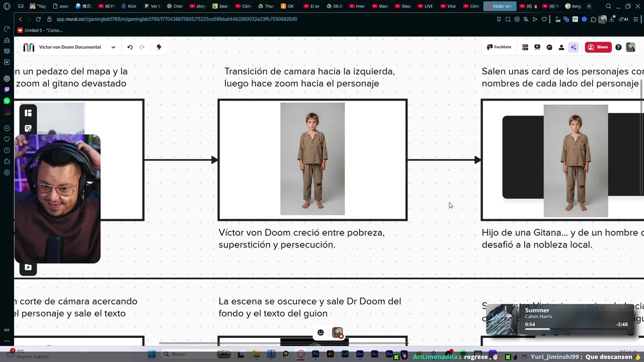This screenshot has width=644, height=362.
Task: Open Photoshop from the Windows taskbar
Action: point(315,354)
